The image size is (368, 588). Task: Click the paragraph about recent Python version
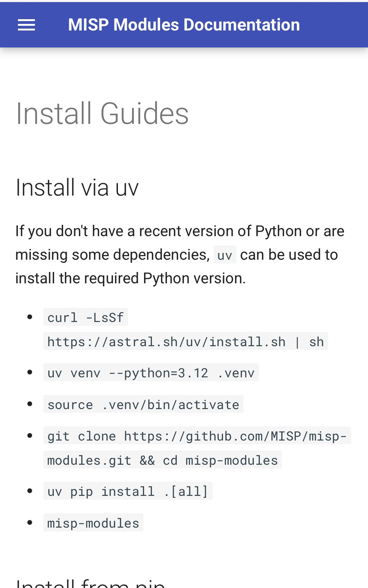180,231
